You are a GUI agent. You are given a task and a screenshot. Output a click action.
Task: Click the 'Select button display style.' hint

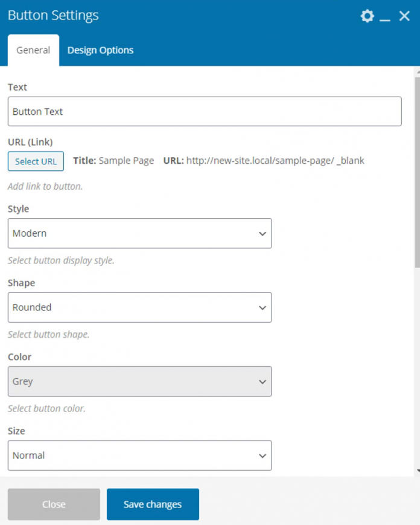(x=61, y=260)
